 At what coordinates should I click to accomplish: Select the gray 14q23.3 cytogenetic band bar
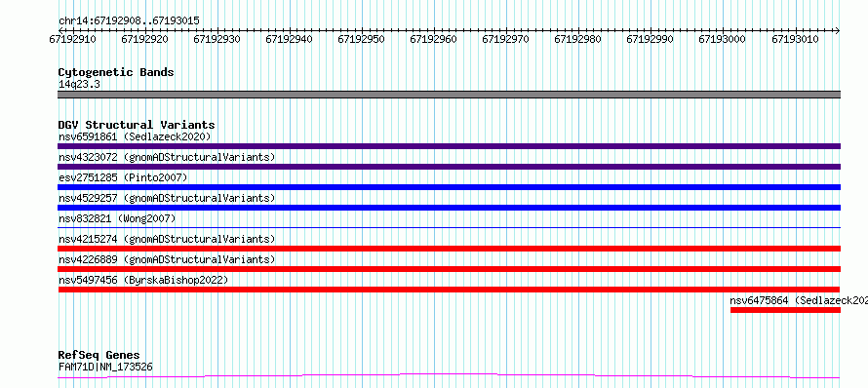pos(449,95)
